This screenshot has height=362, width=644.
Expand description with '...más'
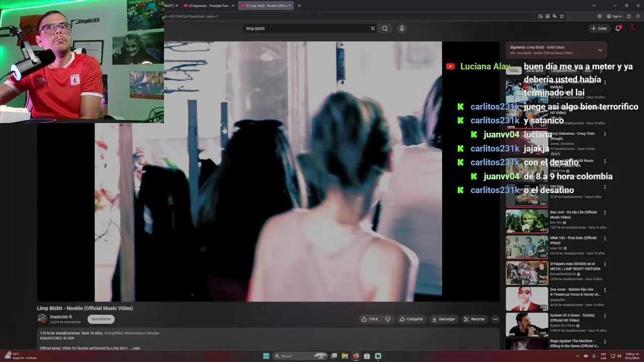135,348
